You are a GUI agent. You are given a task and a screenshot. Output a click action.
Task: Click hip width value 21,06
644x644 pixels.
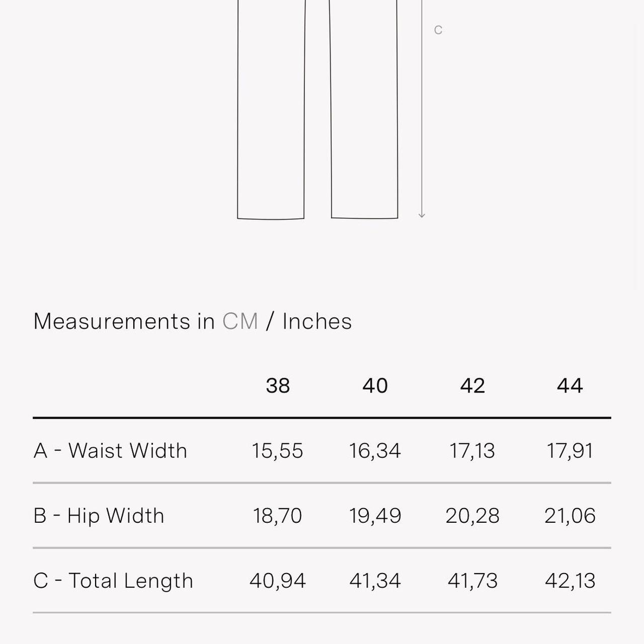(x=570, y=516)
